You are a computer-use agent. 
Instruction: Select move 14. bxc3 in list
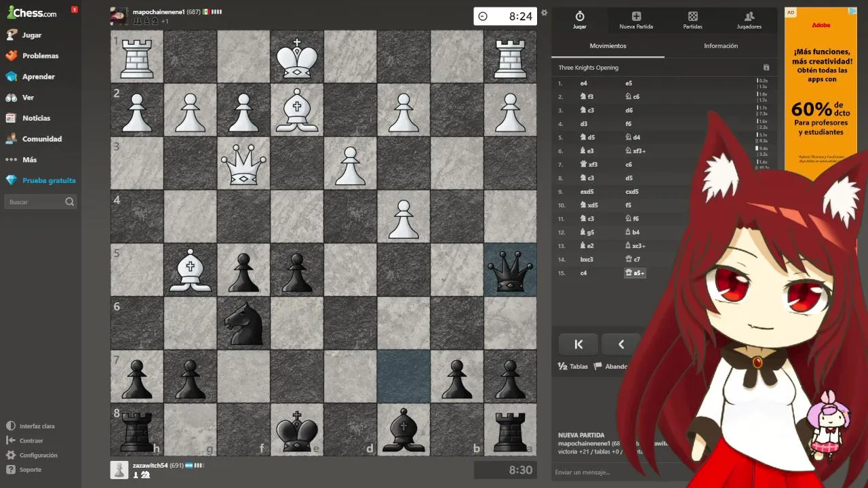tap(587, 260)
